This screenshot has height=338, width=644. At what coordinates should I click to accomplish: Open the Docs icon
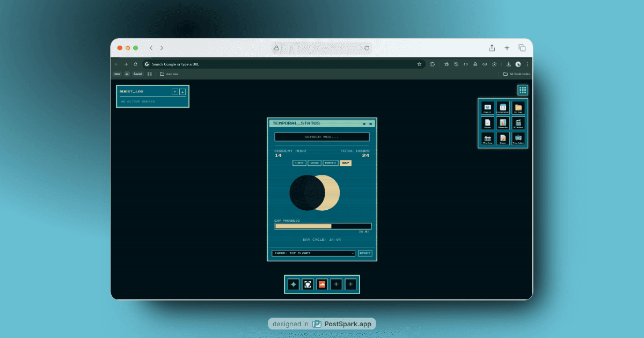(x=487, y=123)
